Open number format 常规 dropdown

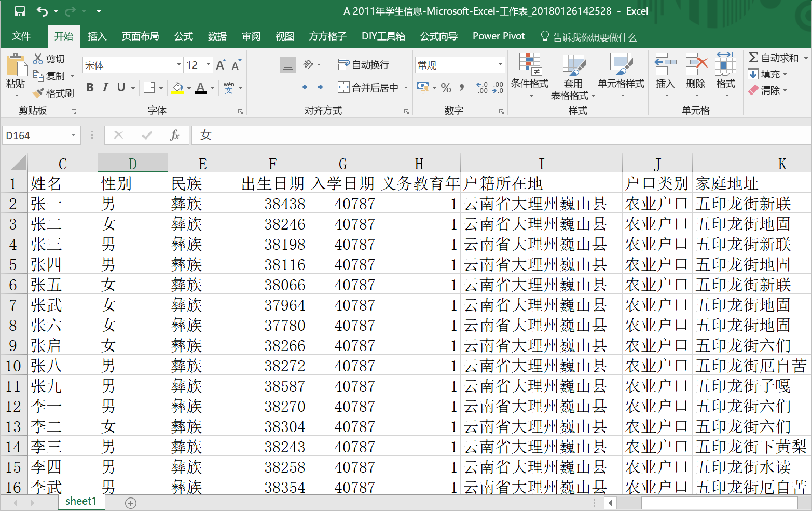point(500,65)
